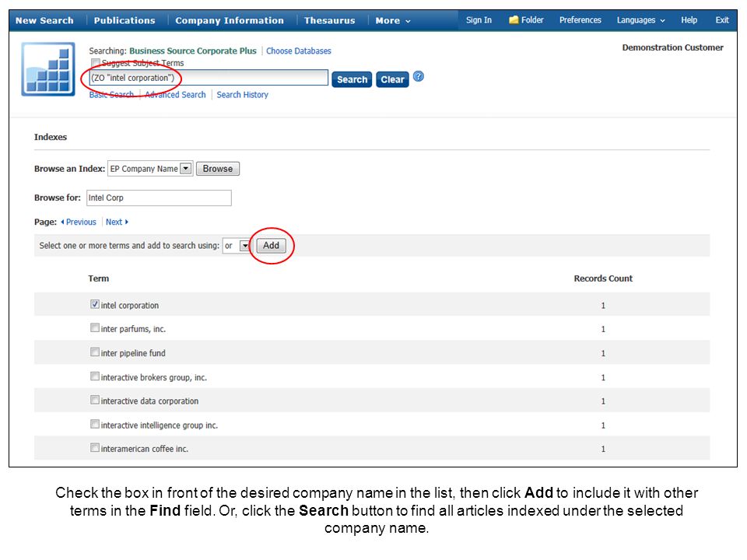Viewport: 747px width, 560px height.
Task: Click Exit in top bar
Action: tap(722, 20)
